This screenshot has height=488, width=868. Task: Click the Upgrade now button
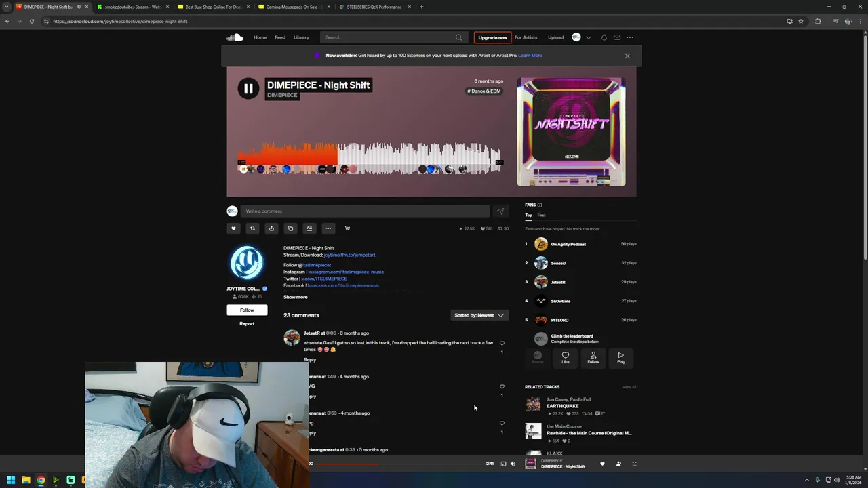point(492,37)
